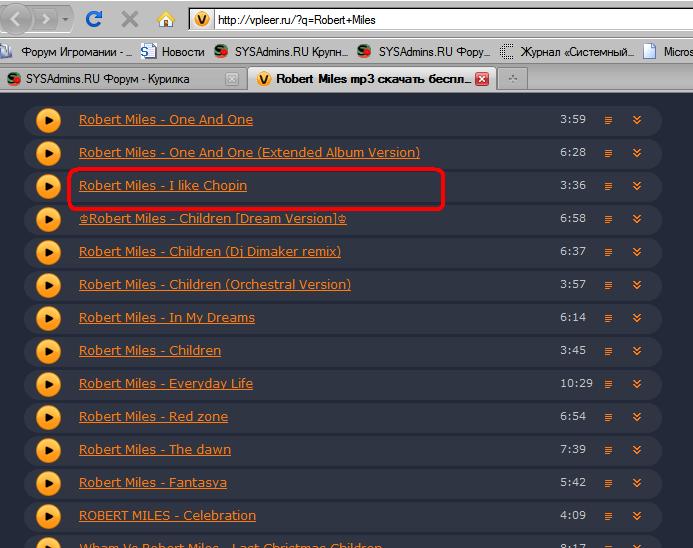Screen dimensions: 693x548
Task: Open Форум Игромании bookmark
Action: [x=66, y=52]
